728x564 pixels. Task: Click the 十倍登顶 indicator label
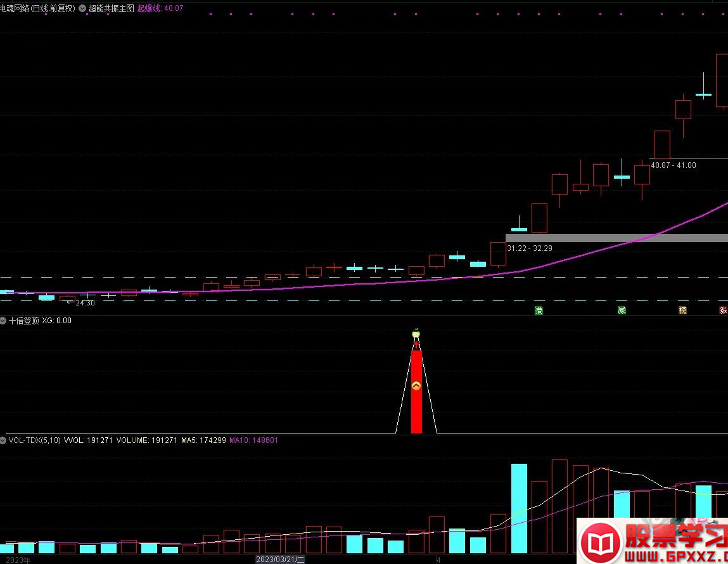point(23,321)
